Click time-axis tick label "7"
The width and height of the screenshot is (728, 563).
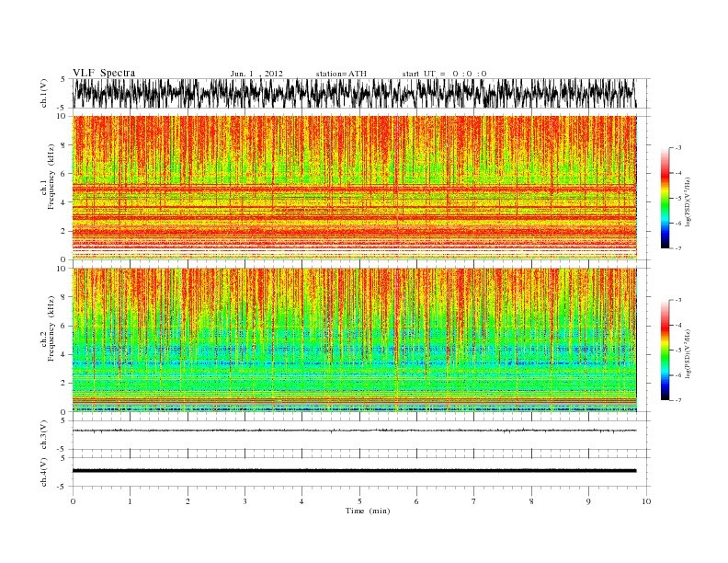(x=474, y=501)
